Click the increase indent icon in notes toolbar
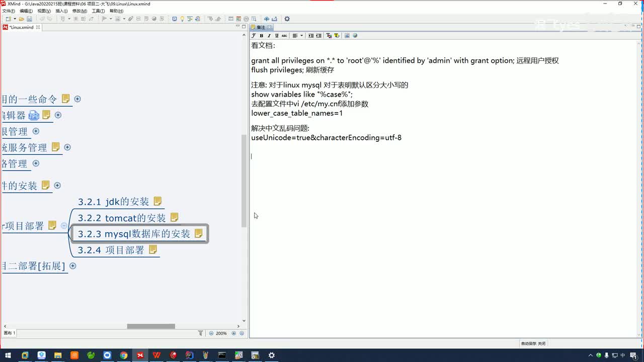 point(311,36)
